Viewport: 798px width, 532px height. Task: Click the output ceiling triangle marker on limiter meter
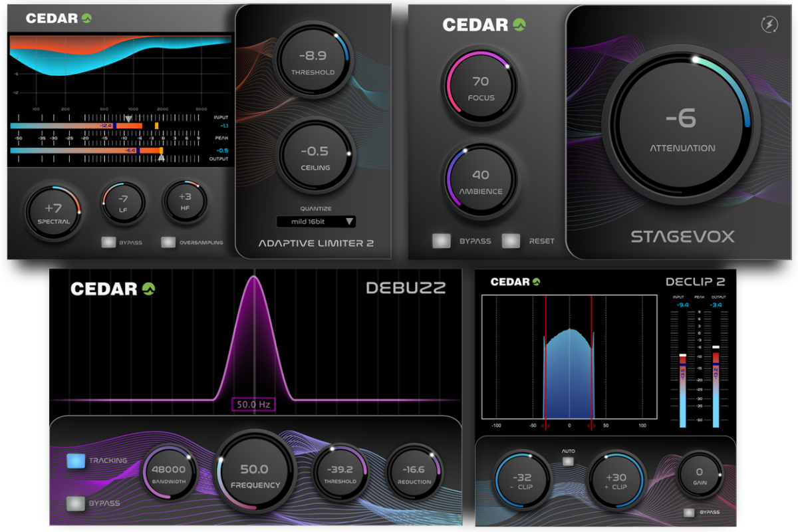(161, 158)
